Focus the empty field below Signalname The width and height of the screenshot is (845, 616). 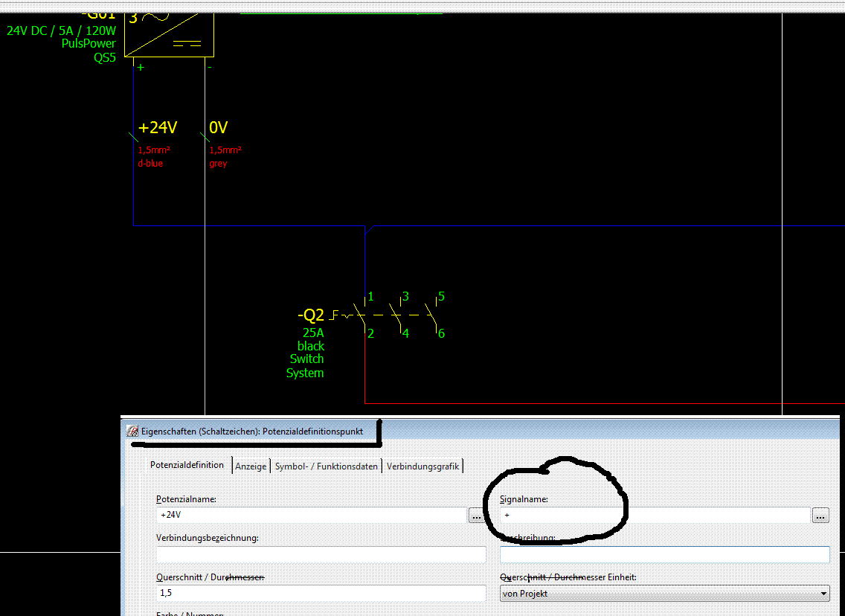pyautogui.click(x=665, y=554)
